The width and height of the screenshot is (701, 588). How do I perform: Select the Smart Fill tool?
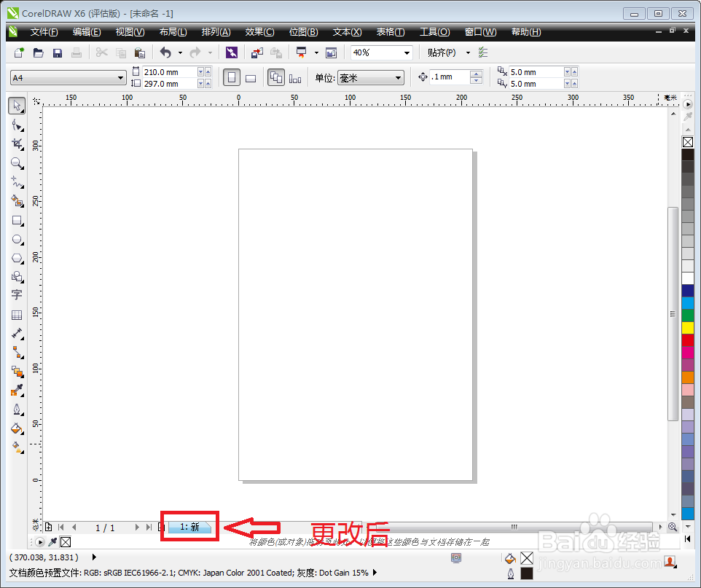click(x=17, y=201)
